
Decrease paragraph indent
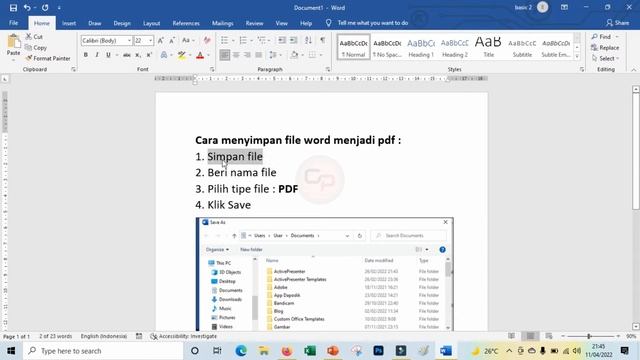click(x=282, y=40)
